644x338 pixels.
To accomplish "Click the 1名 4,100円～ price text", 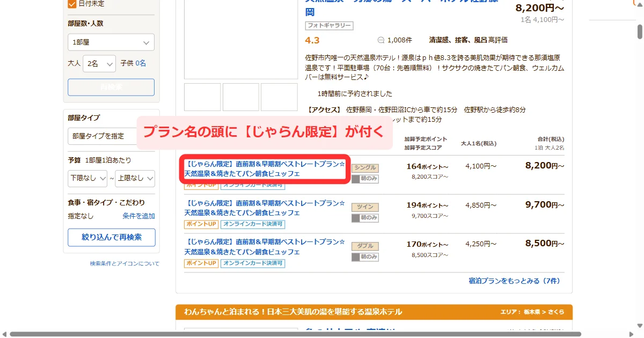I will tap(542, 20).
